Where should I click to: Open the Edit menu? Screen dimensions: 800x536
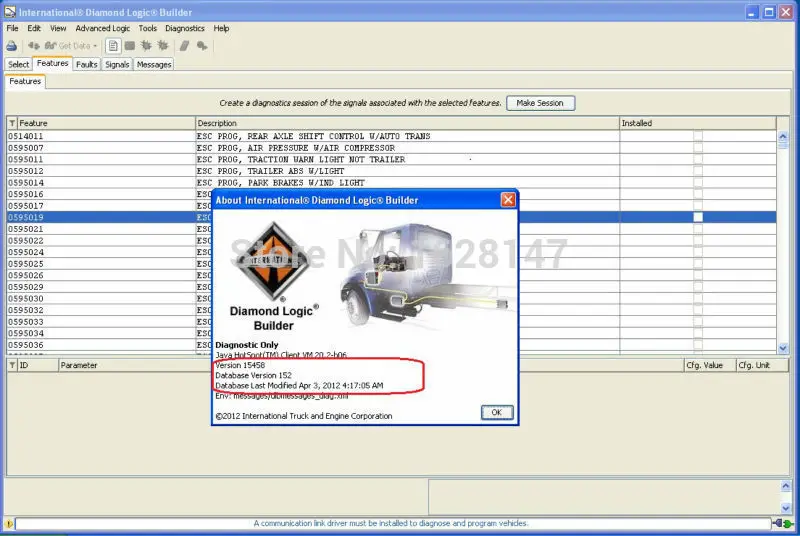34,29
